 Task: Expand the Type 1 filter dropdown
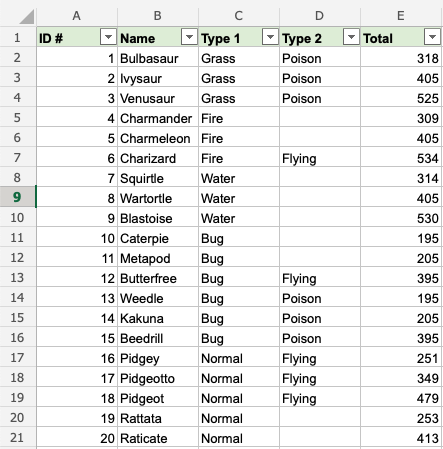(x=270, y=37)
